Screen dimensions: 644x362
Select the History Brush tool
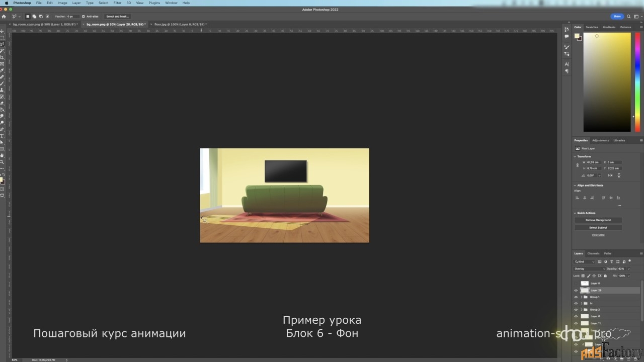point(2,96)
